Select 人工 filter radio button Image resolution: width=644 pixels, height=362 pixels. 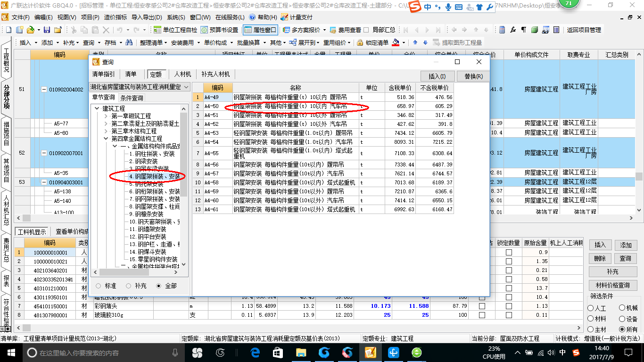point(591,308)
